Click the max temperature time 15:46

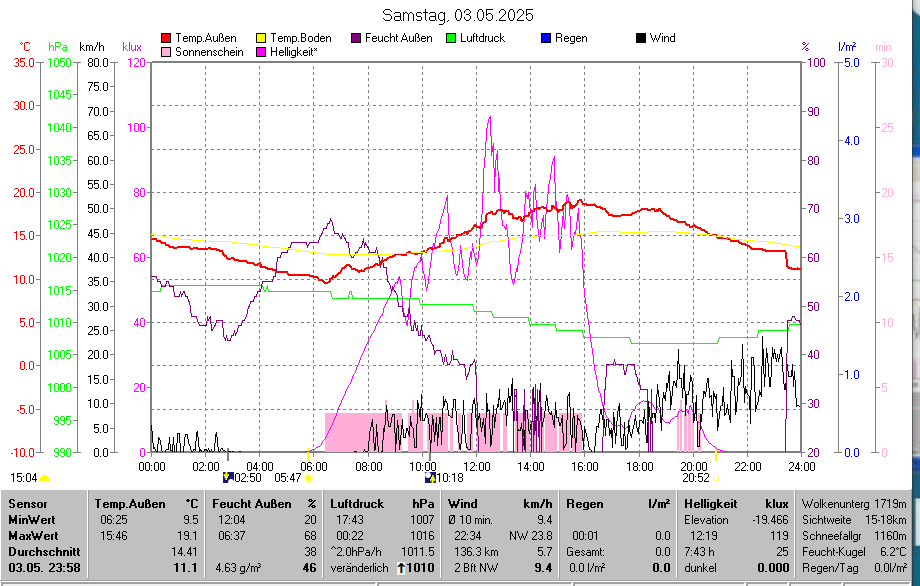[x=114, y=536]
